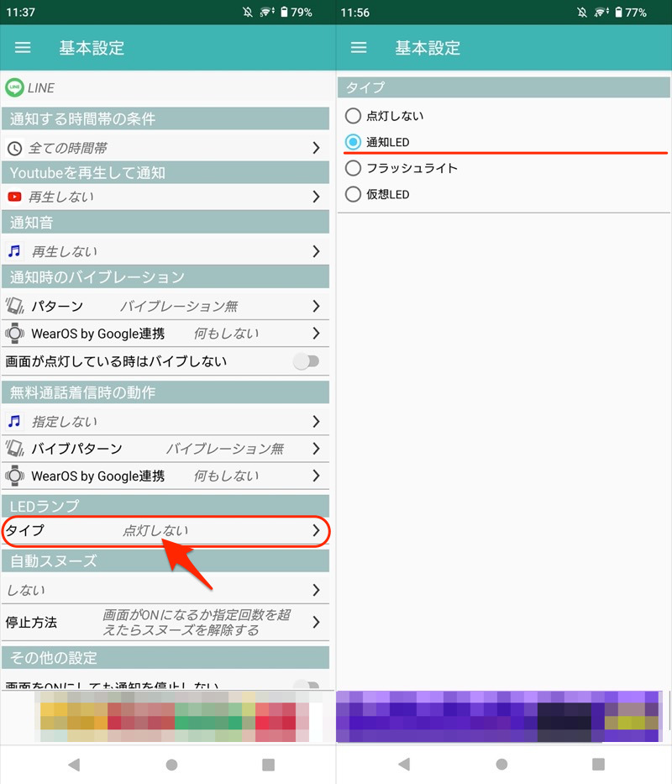Screen dimensions: 672x784
Task: Expand the 停止方法 row chevron
Action: [x=316, y=623]
